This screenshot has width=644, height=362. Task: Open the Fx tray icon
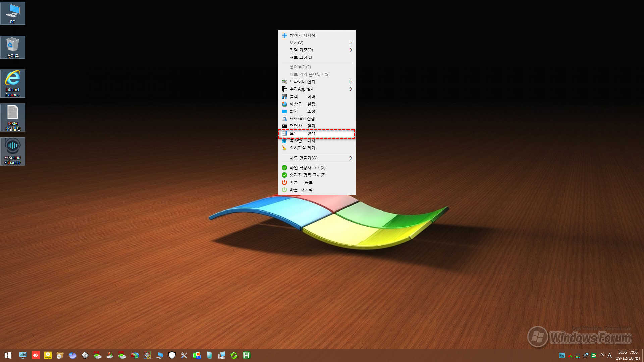(x=562, y=356)
